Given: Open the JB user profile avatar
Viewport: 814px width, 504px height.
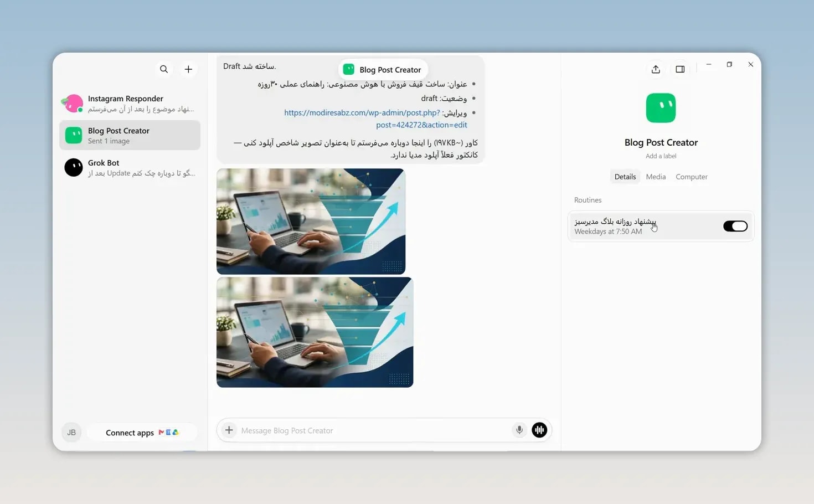Looking at the screenshot, I should [x=71, y=433].
